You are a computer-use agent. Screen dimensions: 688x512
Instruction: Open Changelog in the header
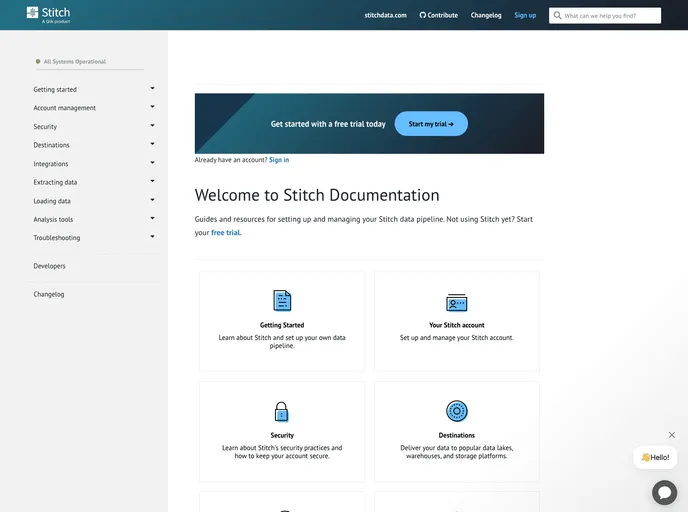coord(486,15)
